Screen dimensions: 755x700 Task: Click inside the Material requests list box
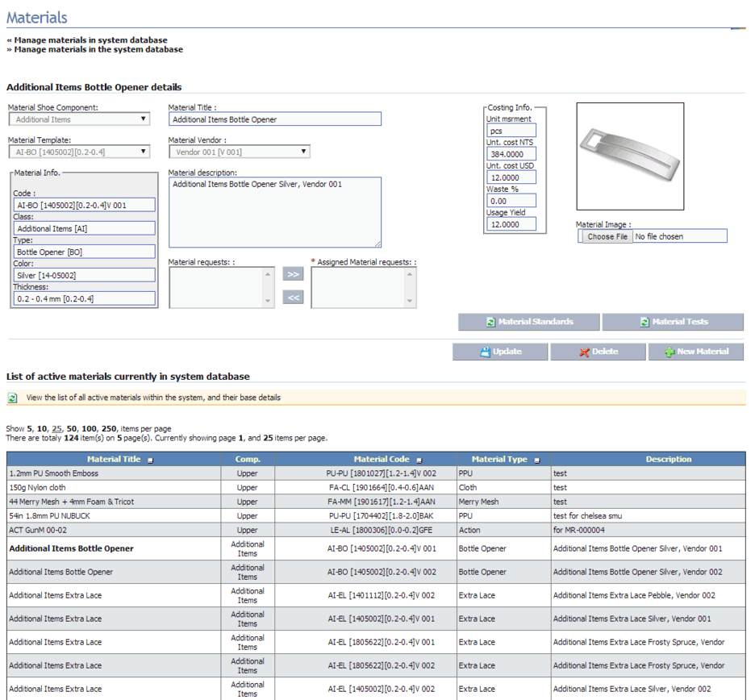[222, 287]
